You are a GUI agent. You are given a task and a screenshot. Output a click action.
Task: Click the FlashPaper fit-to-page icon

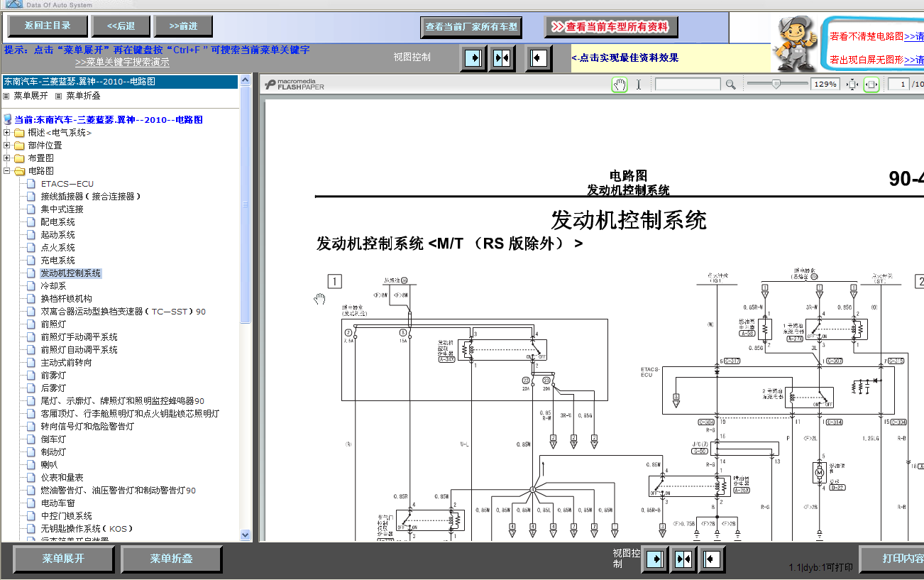point(852,84)
